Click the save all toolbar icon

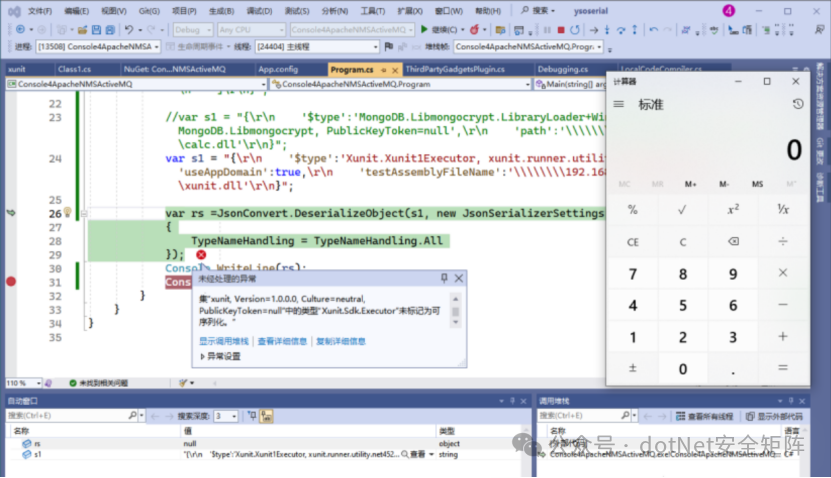click(109, 30)
